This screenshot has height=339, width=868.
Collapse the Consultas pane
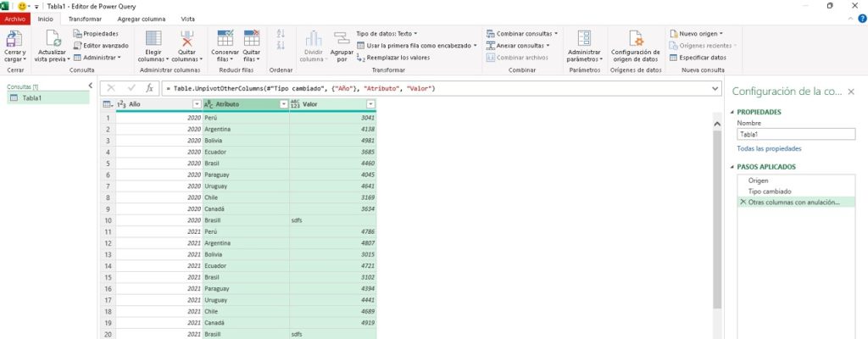91,86
